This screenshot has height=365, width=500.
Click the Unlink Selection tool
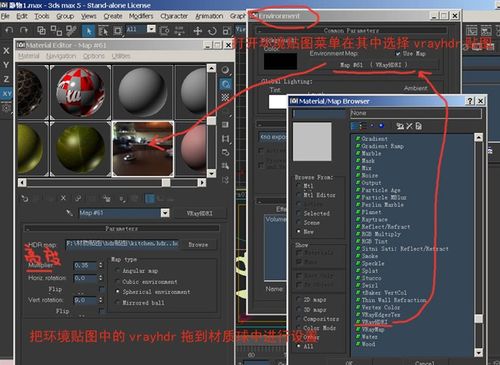[56, 31]
